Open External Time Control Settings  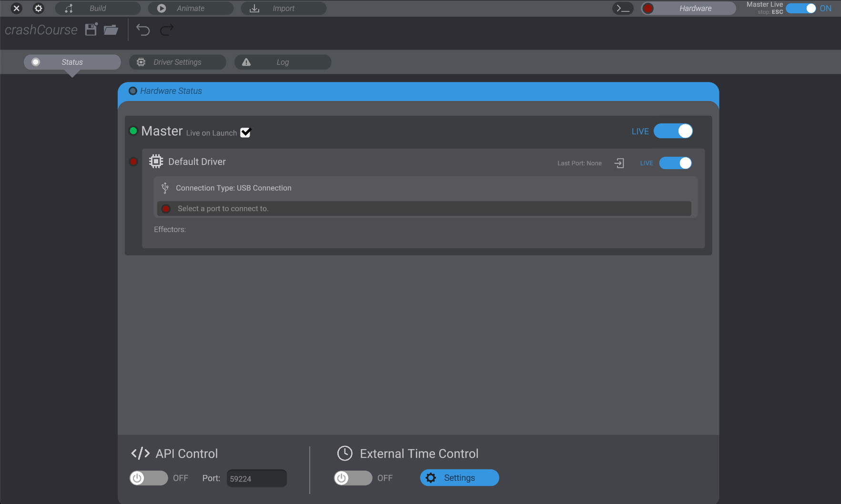(459, 477)
